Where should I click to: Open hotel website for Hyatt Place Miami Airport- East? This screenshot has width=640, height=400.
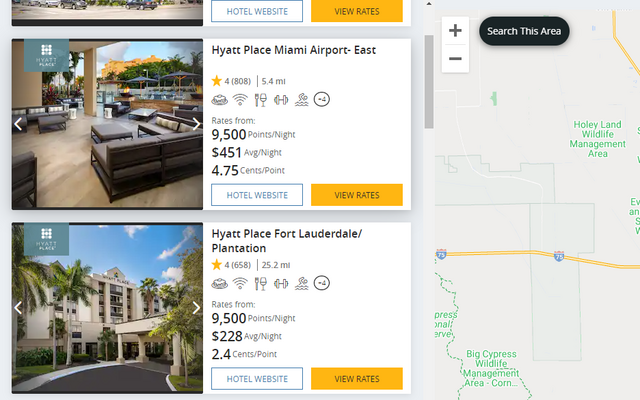point(257,195)
